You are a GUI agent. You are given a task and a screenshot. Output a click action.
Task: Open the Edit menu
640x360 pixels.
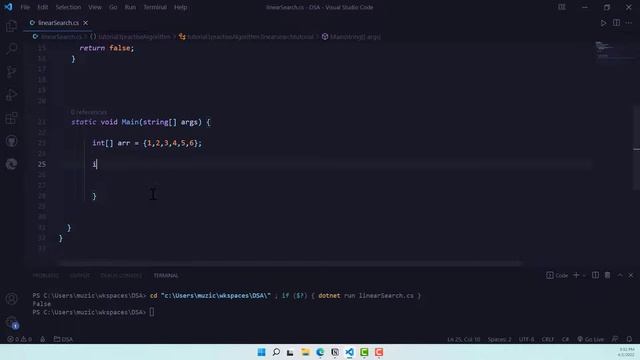click(42, 7)
